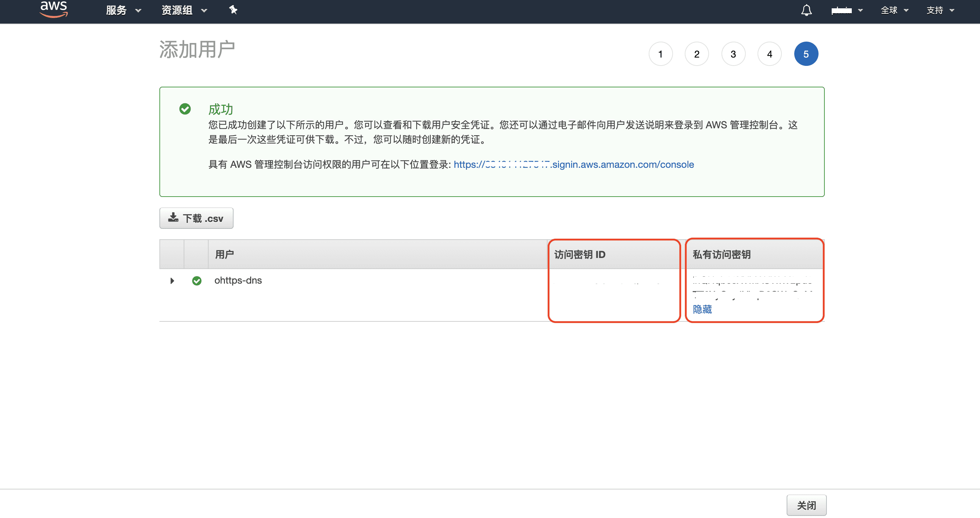Hide the secret access key via 隐藏
980x518 pixels.
tap(702, 309)
